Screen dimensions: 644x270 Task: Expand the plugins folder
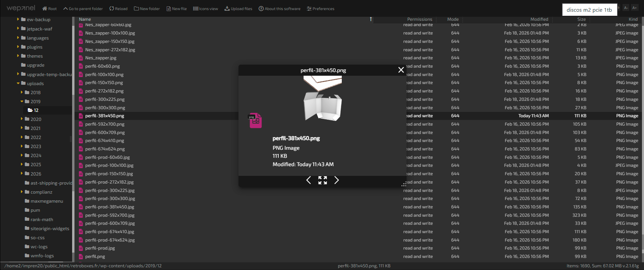point(18,47)
